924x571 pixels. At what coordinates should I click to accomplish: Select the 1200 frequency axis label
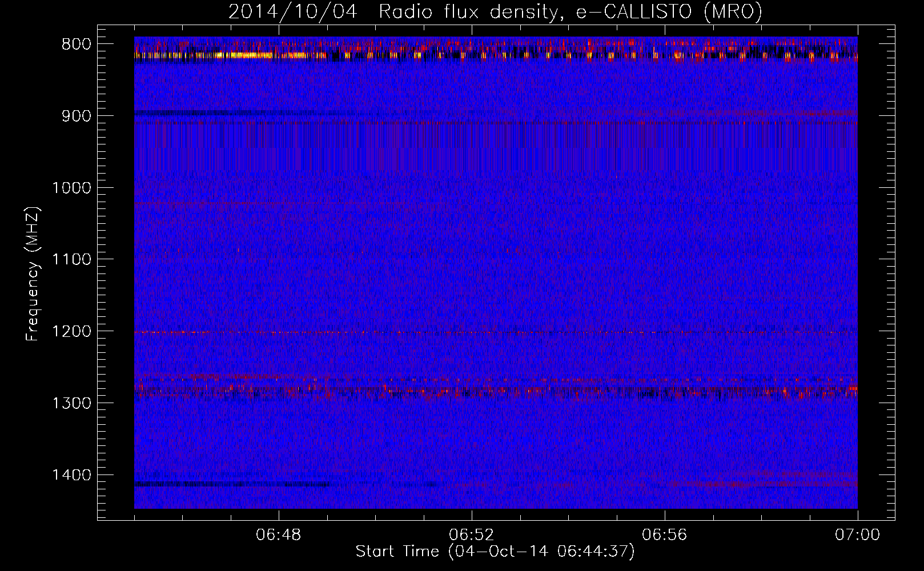pyautogui.click(x=71, y=332)
